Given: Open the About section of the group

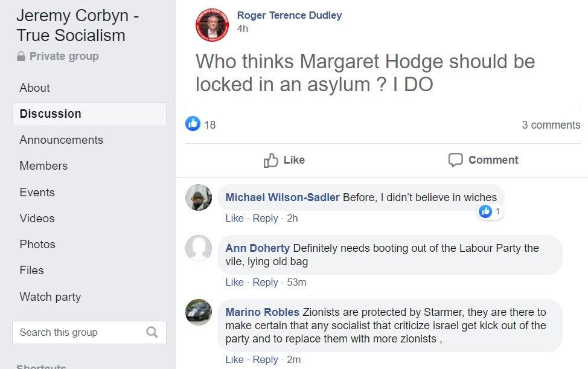Looking at the screenshot, I should pyautogui.click(x=35, y=88).
